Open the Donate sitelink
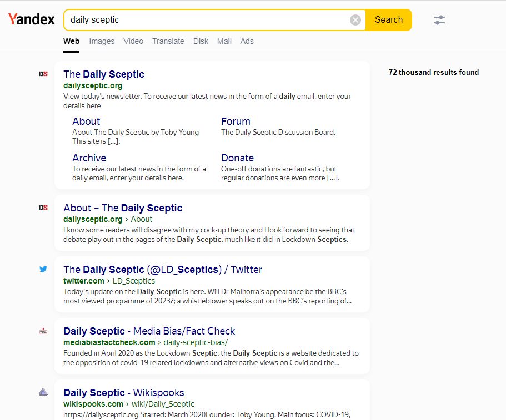The image size is (506, 420). tap(238, 158)
